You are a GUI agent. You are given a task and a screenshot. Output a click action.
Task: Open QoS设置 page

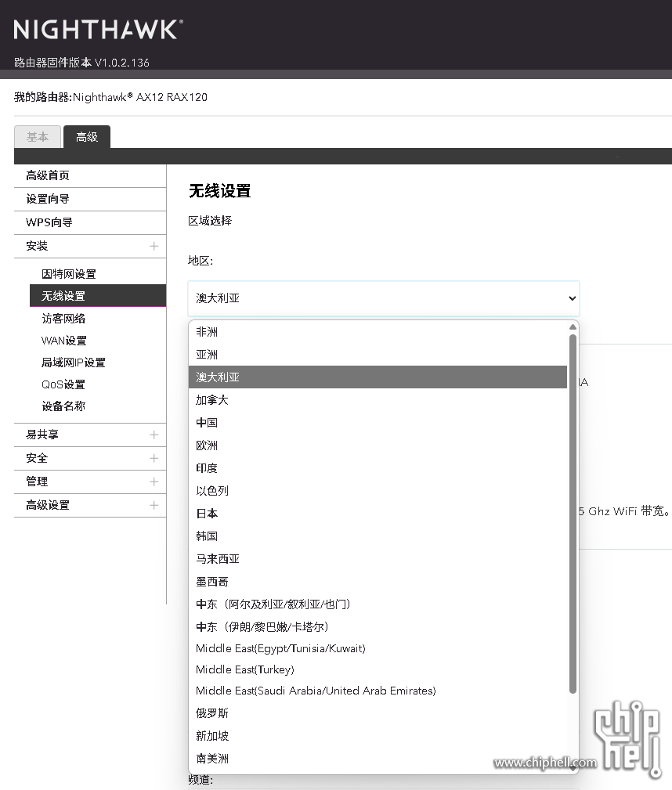63,384
